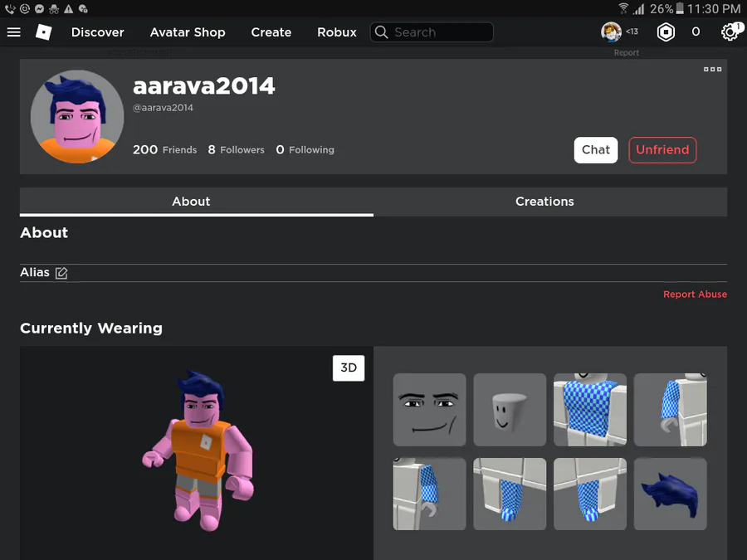747x560 pixels.
Task: Click the search magnifier icon
Action: [381, 32]
